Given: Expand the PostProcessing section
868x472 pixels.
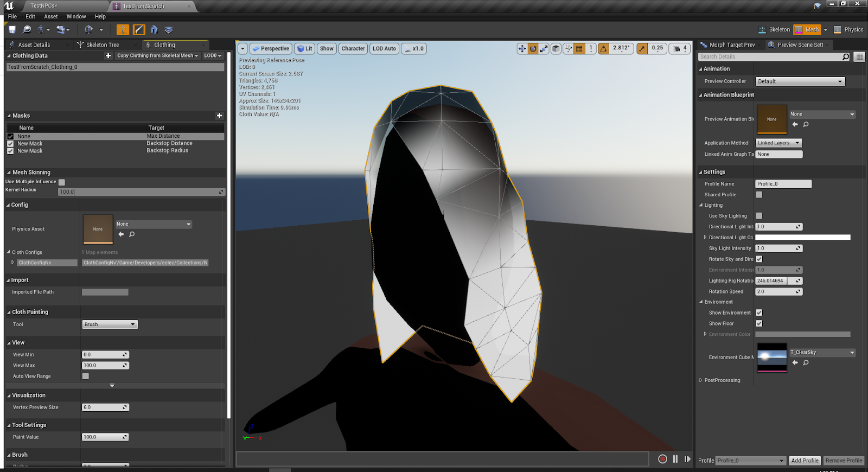Looking at the screenshot, I should point(701,380).
